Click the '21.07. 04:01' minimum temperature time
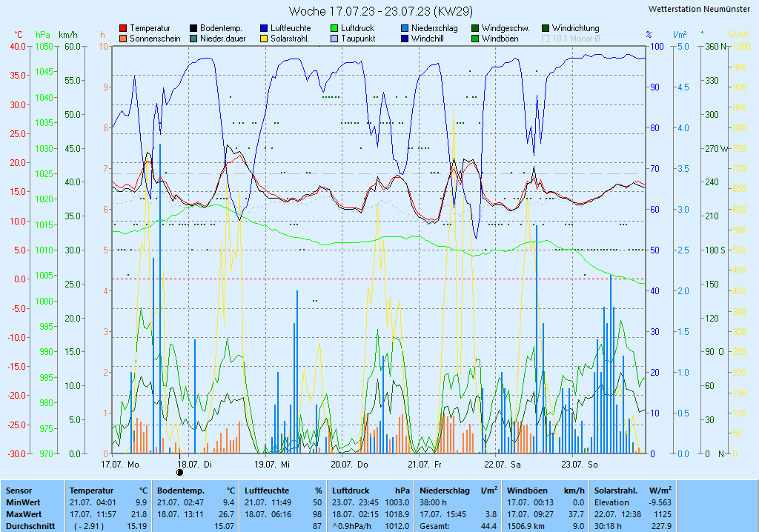Viewport: 759px width, 532px height. tap(93, 502)
